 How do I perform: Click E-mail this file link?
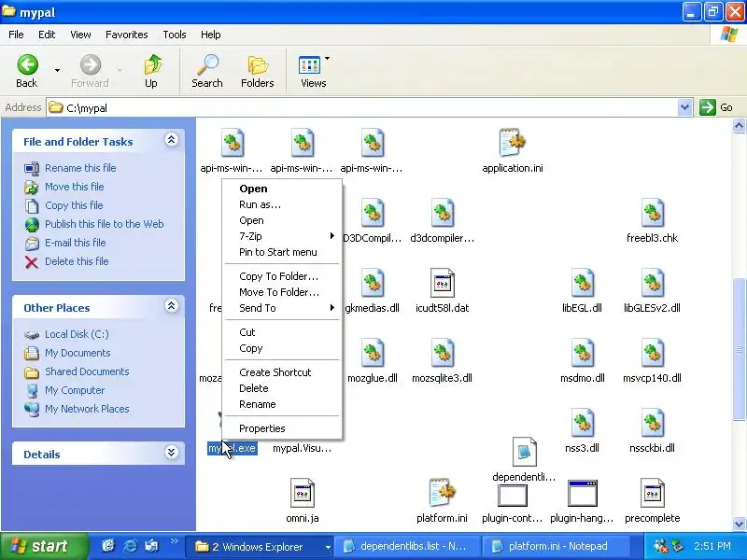[76, 243]
